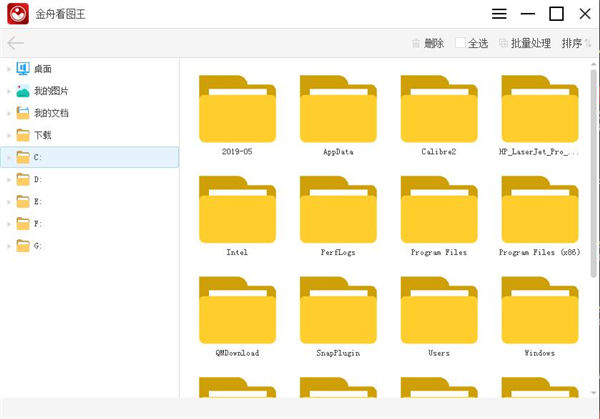600x419 pixels.
Task: Select the D: drive in sidebar
Action: [x=38, y=179]
